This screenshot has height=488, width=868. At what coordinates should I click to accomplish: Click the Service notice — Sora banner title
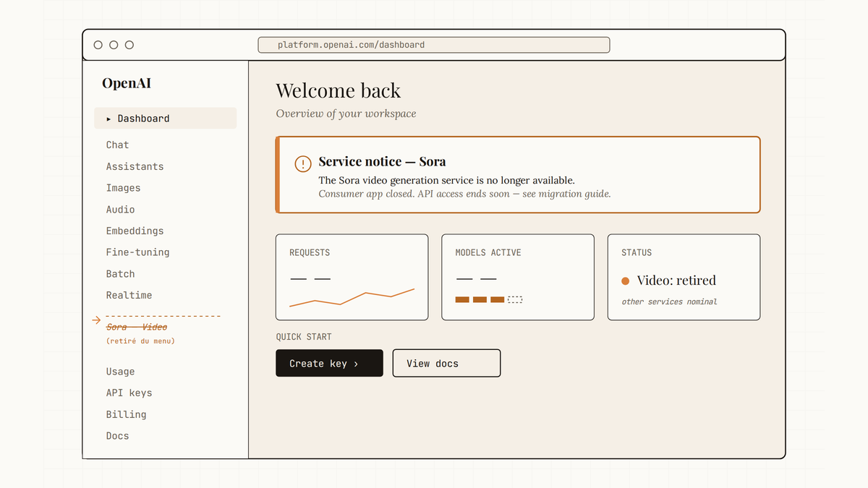click(x=382, y=162)
